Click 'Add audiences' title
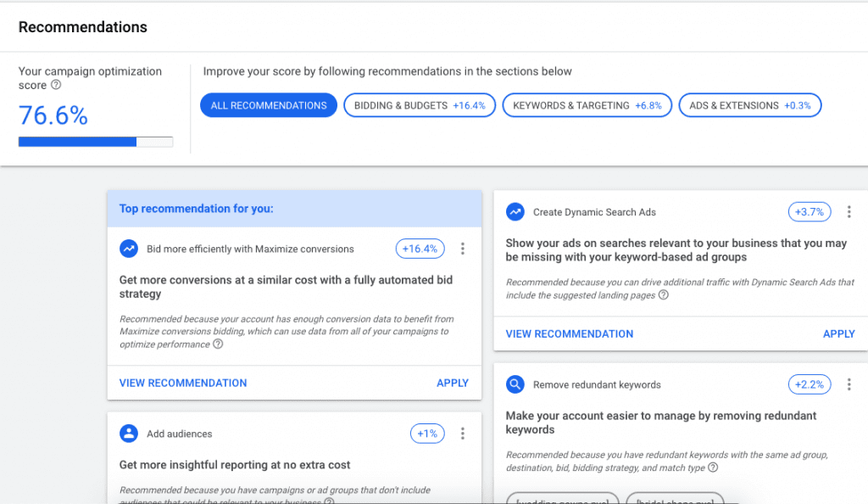This screenshot has width=868, height=504. [180, 434]
